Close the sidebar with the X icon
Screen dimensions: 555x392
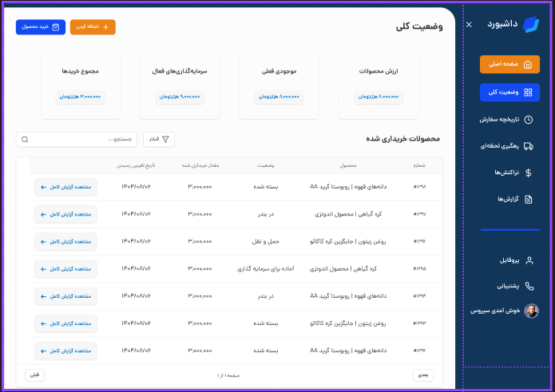coord(469,25)
